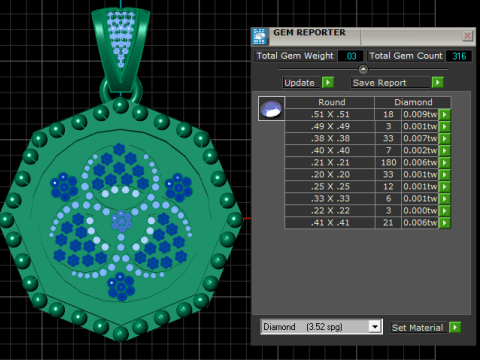
Task: Click green arrow for .22 X .22 row
Action: 445,210
